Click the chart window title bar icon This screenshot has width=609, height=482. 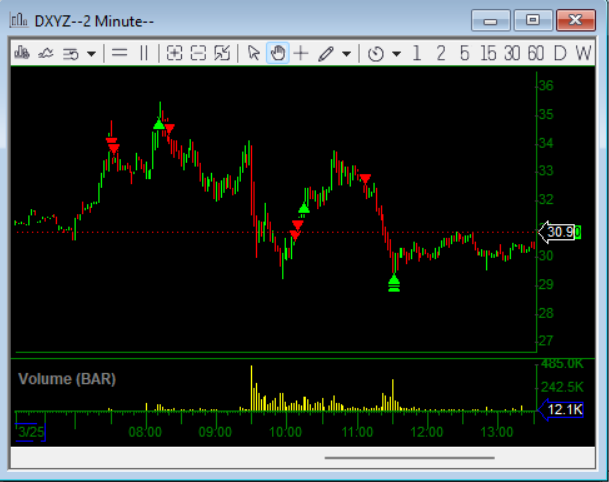pyautogui.click(x=19, y=20)
